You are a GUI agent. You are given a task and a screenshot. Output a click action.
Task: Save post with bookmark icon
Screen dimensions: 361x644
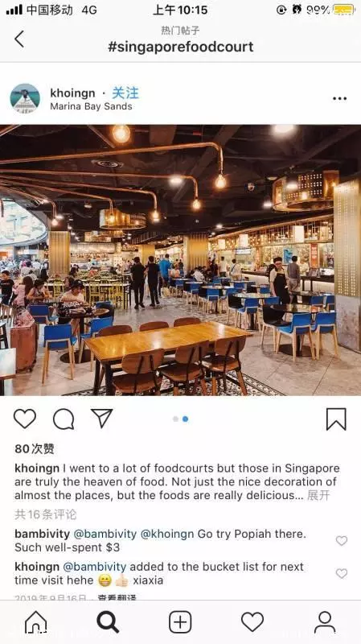336,419
